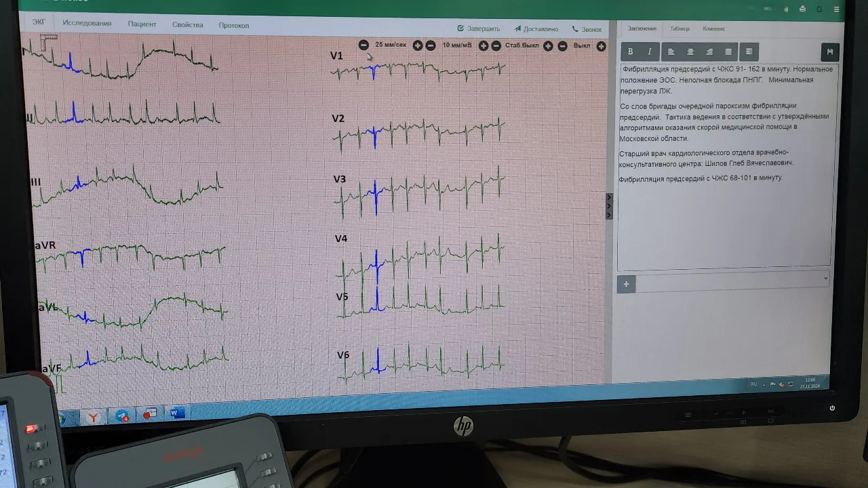This screenshot has width=868, height=488.
Task: Click the Завершить button
Action: pyautogui.click(x=479, y=29)
